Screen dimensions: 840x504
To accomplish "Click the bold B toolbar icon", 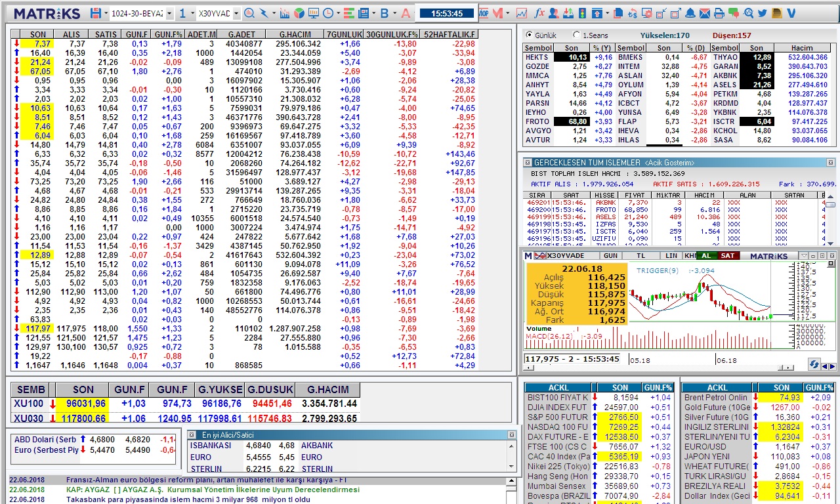I will point(385,13).
